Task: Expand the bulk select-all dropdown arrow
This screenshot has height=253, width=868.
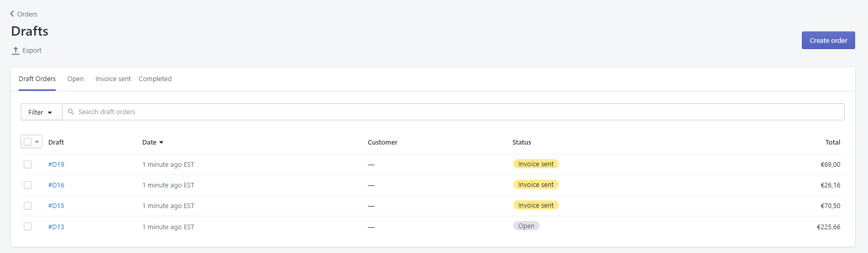Action: [37, 142]
